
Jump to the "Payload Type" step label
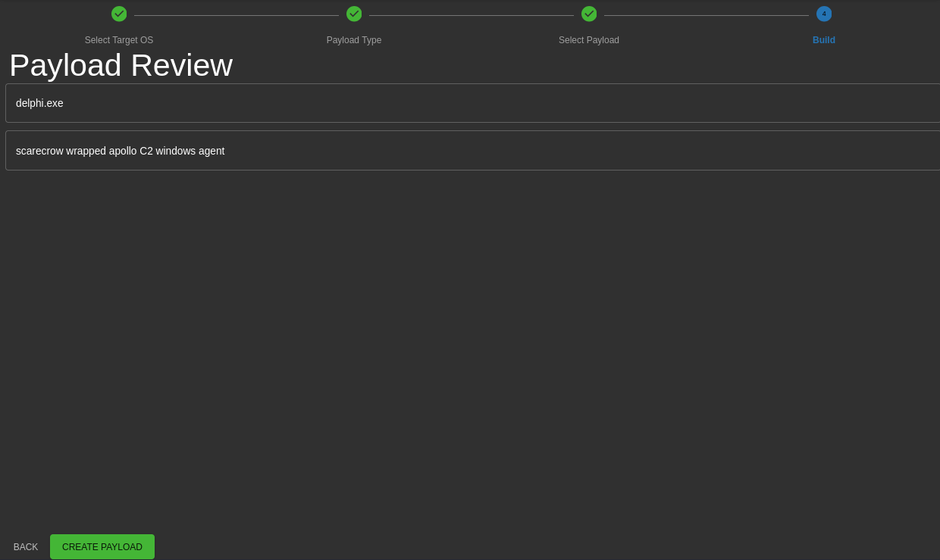354,40
